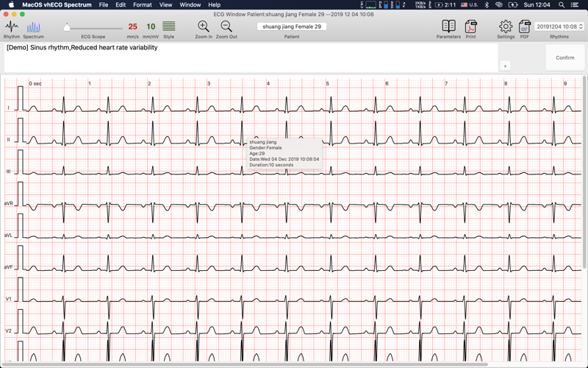Open the macOS Spotlight search icon
Viewport: 588px width, 368px height.
562,5
